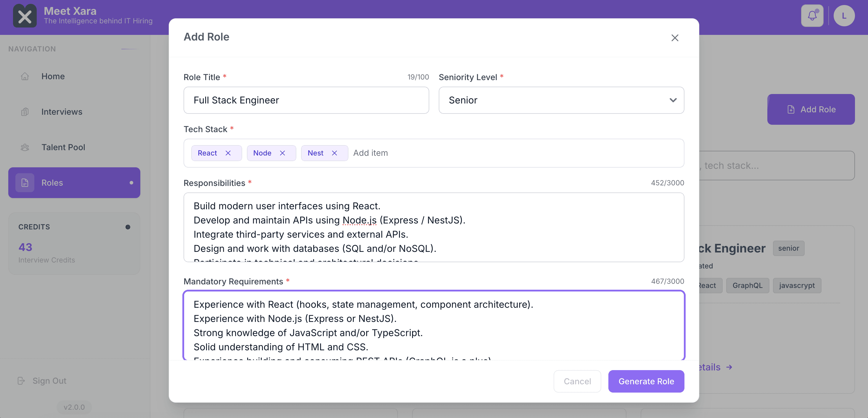Click inside the Responsibilities text area

tap(433, 227)
